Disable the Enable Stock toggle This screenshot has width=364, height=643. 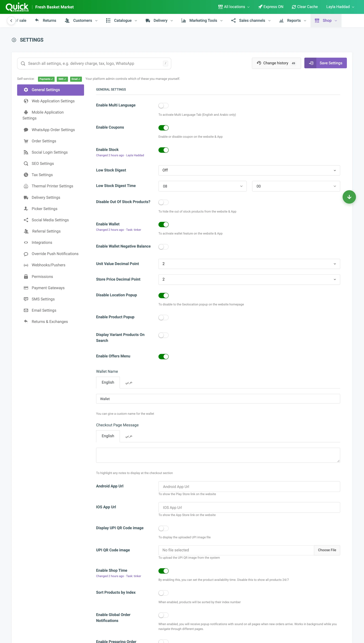coord(163,150)
